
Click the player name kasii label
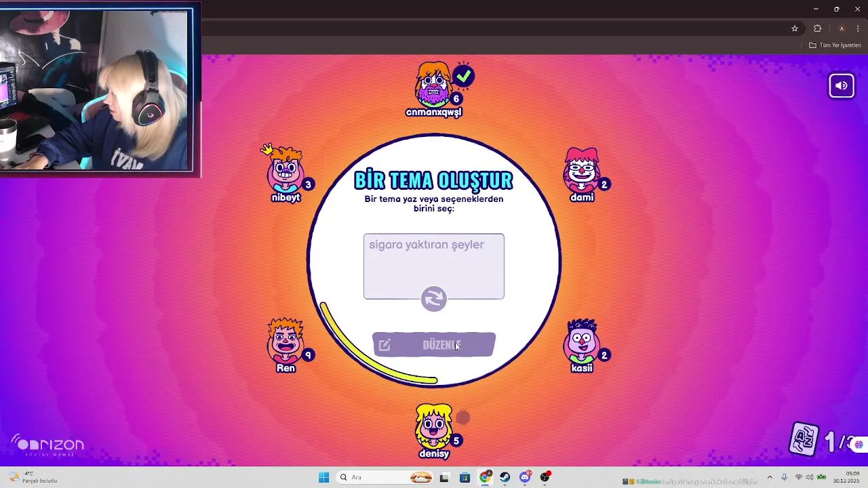582,368
